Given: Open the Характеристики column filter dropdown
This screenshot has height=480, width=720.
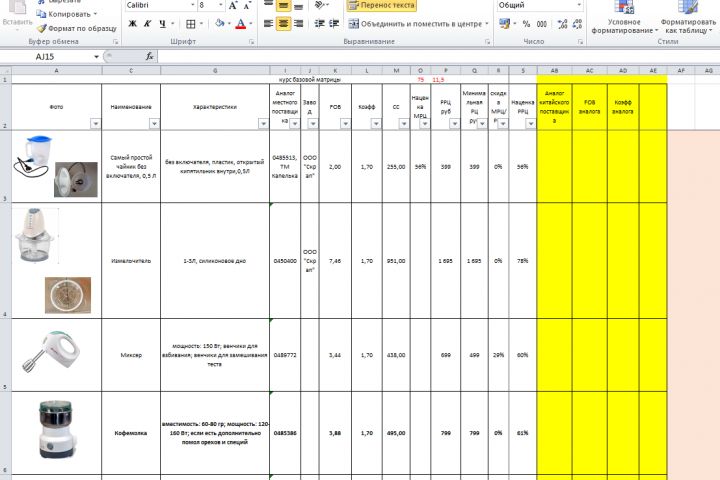Looking at the screenshot, I should [x=263, y=124].
